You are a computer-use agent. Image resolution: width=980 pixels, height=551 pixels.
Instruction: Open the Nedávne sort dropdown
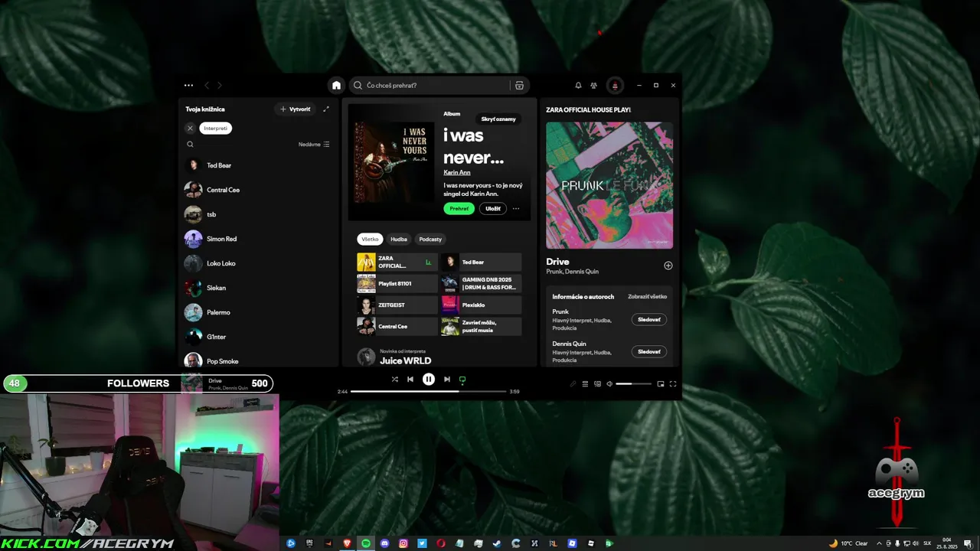(314, 145)
